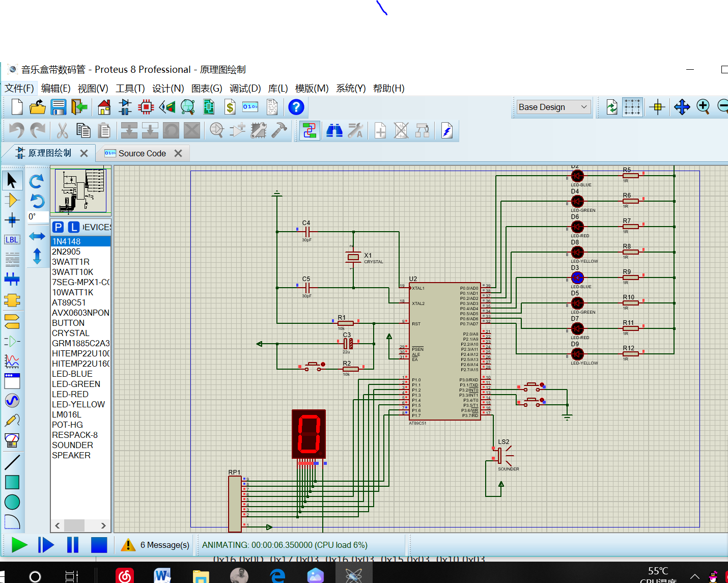
Task: Stop the simulation with the square button
Action: [99, 545]
